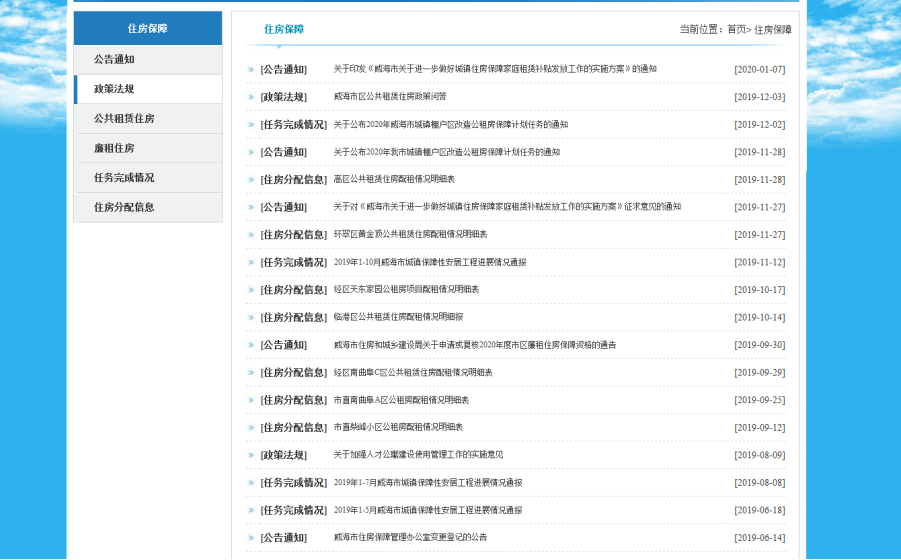Click the [2020-01-07] date of first article
Screen dimensions: 901x560
(x=759, y=70)
